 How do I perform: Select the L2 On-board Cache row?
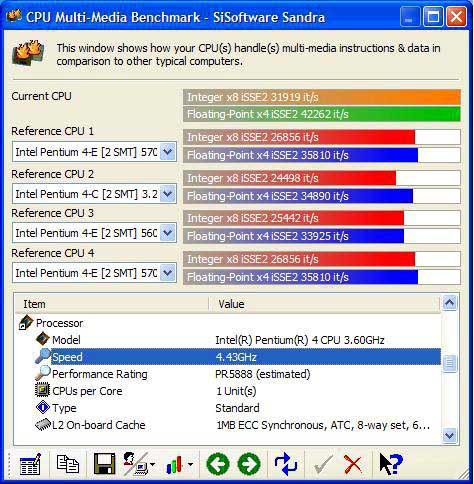click(228, 425)
